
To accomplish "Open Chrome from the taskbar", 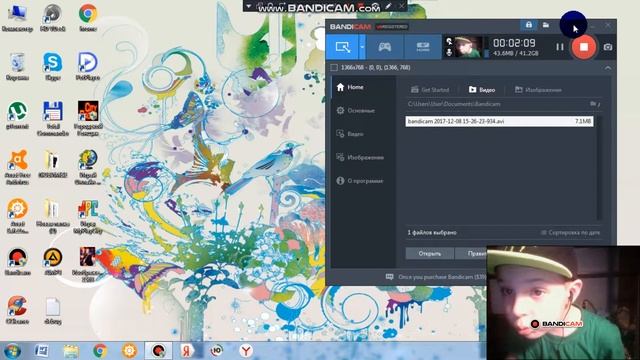I will (100, 351).
